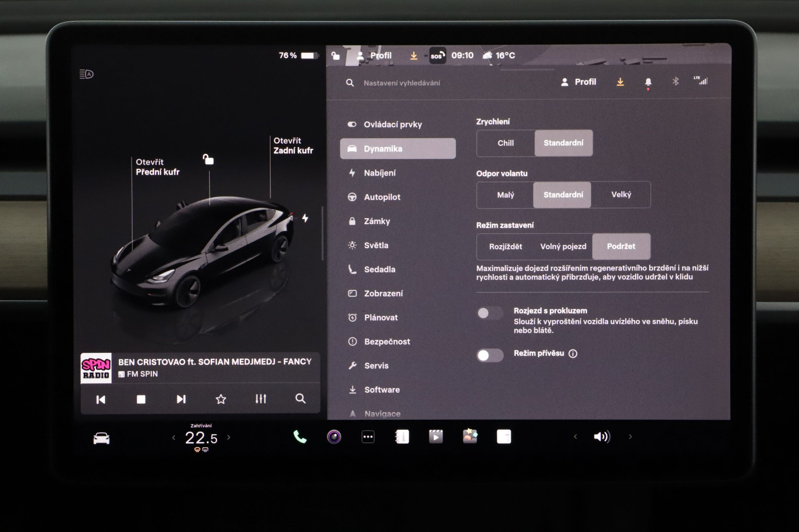Open the Autopilot settings menu

click(382, 197)
